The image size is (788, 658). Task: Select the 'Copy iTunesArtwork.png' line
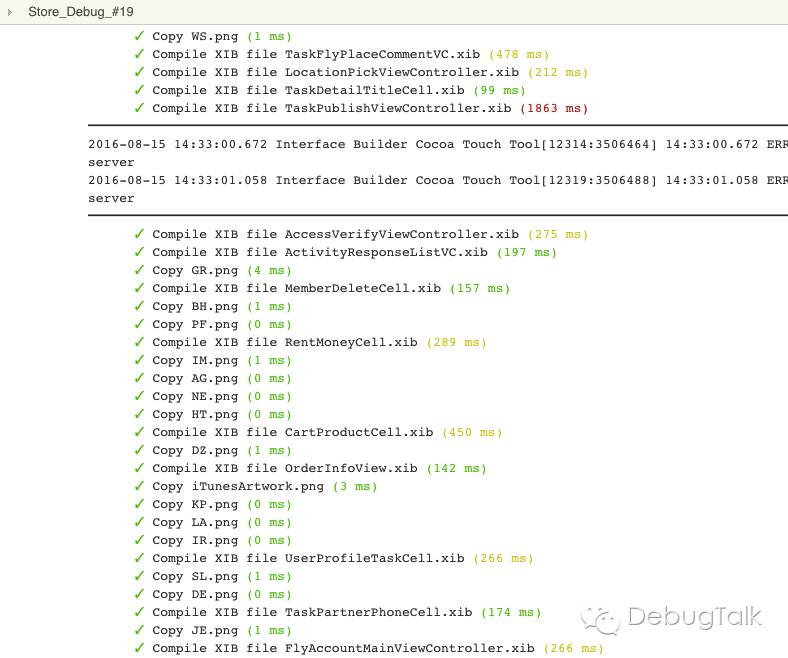[256, 487]
